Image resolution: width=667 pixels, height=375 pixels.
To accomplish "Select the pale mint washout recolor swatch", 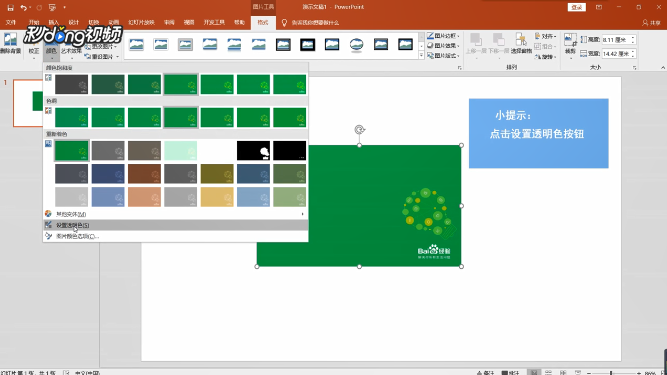I will pos(181,151).
